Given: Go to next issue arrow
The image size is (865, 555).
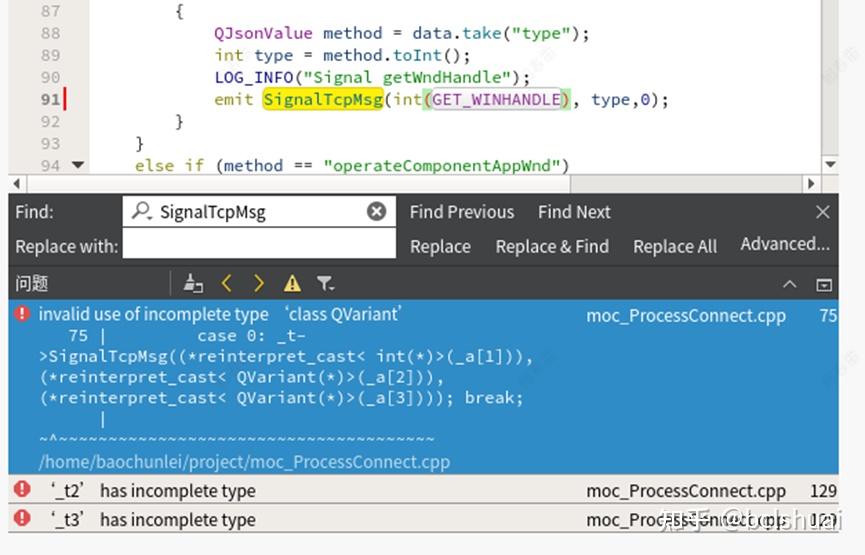Looking at the screenshot, I should point(258,284).
